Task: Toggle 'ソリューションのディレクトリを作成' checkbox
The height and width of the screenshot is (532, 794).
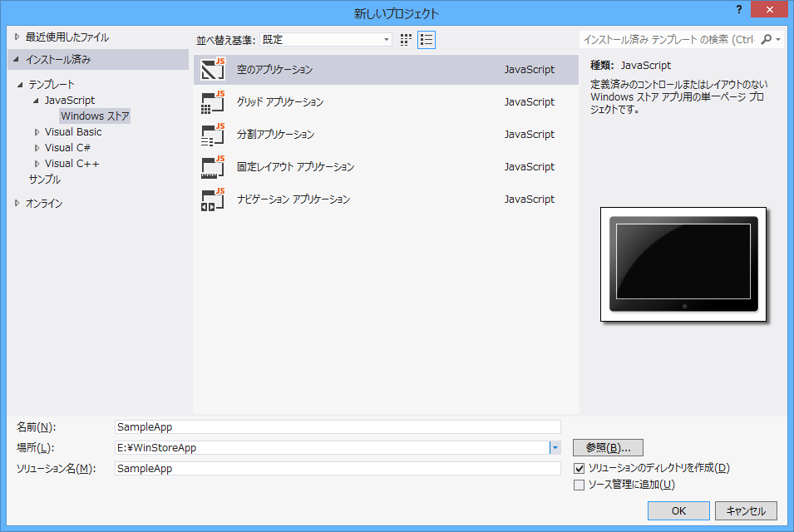Action: point(579,468)
